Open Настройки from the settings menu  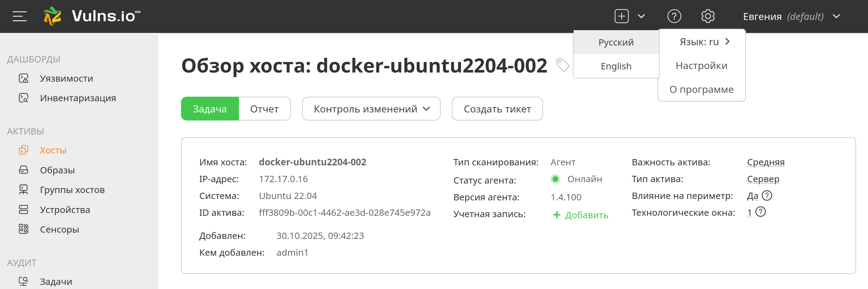click(x=701, y=66)
